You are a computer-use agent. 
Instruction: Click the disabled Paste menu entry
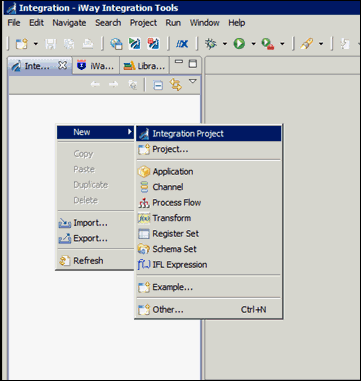(x=96, y=169)
